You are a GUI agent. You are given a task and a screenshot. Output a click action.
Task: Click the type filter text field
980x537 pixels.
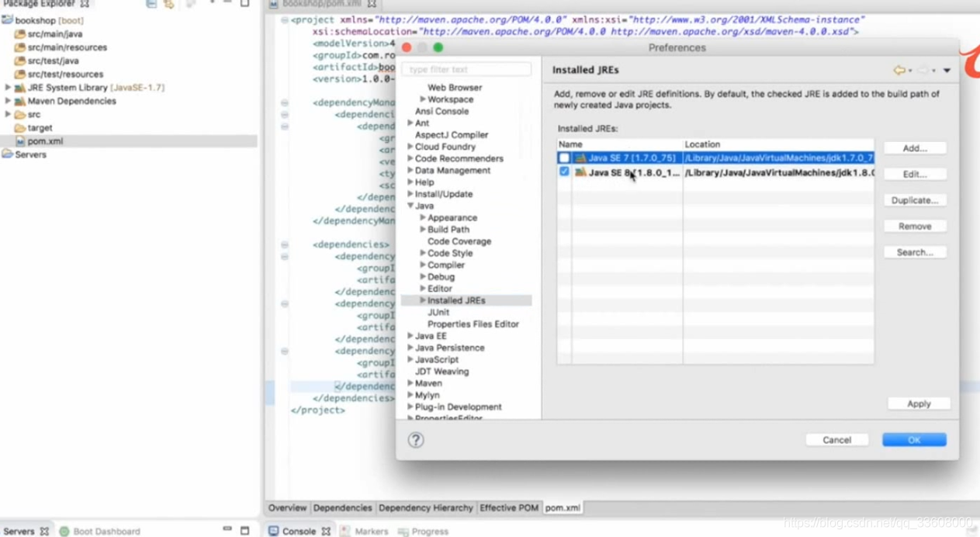click(466, 70)
